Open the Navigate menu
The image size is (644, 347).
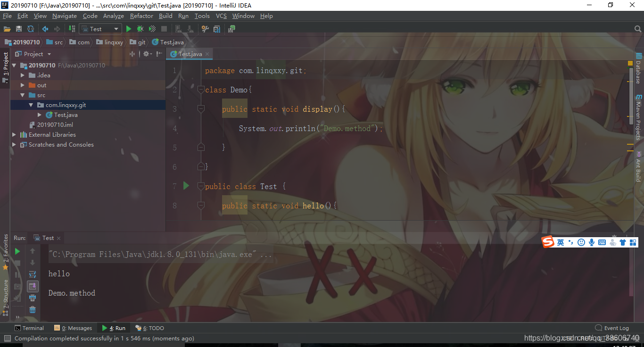pyautogui.click(x=64, y=16)
